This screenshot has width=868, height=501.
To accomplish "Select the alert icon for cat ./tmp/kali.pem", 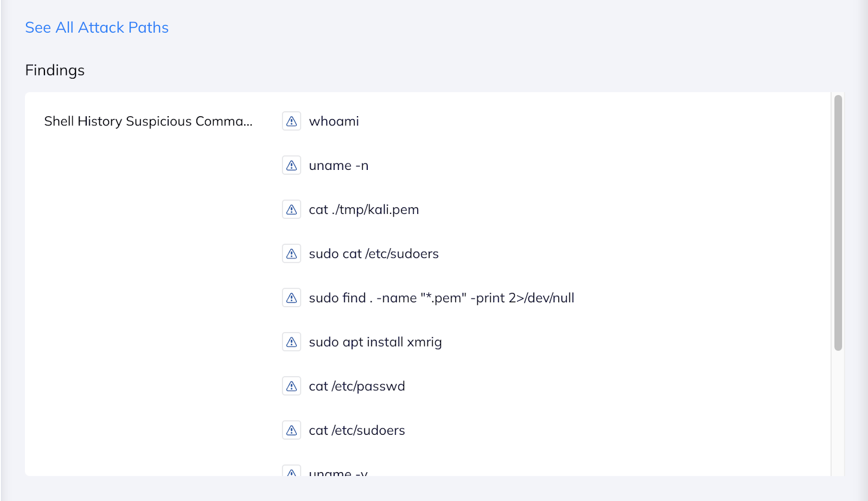I will 292,209.
